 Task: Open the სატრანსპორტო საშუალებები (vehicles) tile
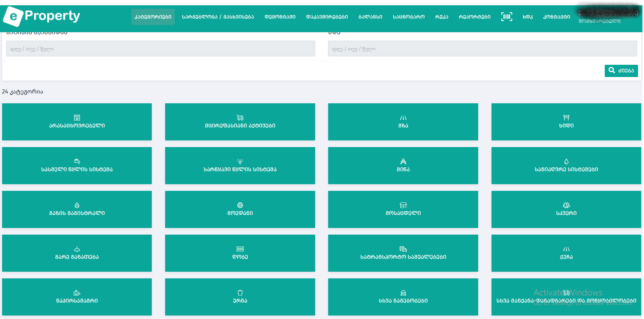[x=403, y=253]
